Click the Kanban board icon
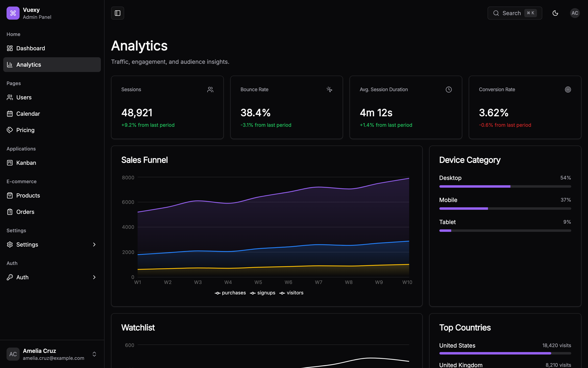 (x=10, y=163)
